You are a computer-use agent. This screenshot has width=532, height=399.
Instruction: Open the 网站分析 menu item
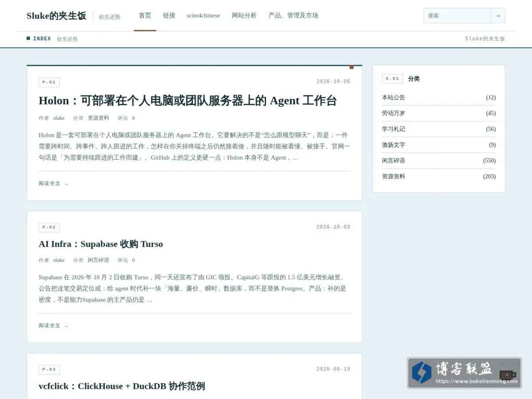pyautogui.click(x=244, y=16)
